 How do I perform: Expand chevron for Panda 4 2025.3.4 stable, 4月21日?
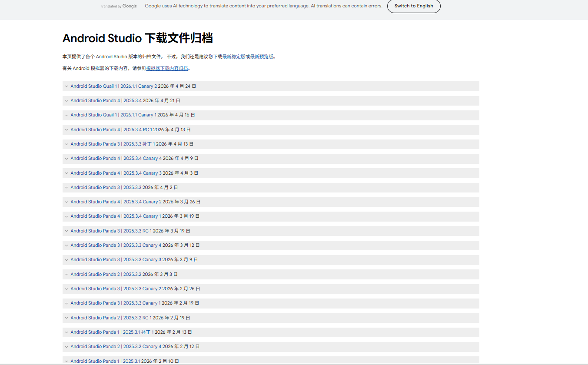[x=66, y=101]
